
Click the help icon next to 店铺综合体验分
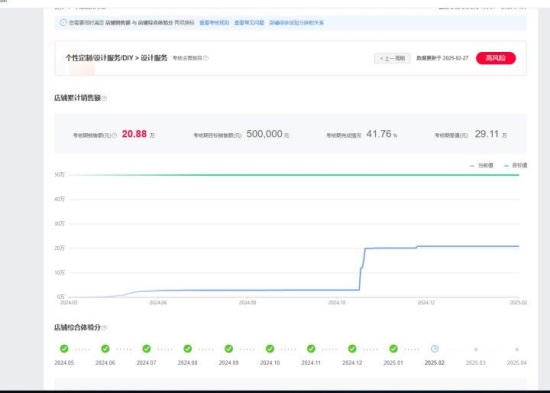(104, 328)
